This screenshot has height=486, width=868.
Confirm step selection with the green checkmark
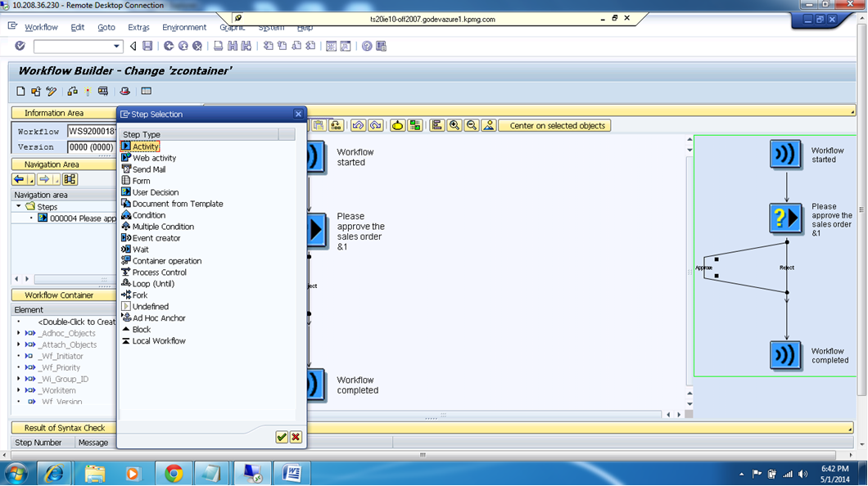pyautogui.click(x=281, y=437)
